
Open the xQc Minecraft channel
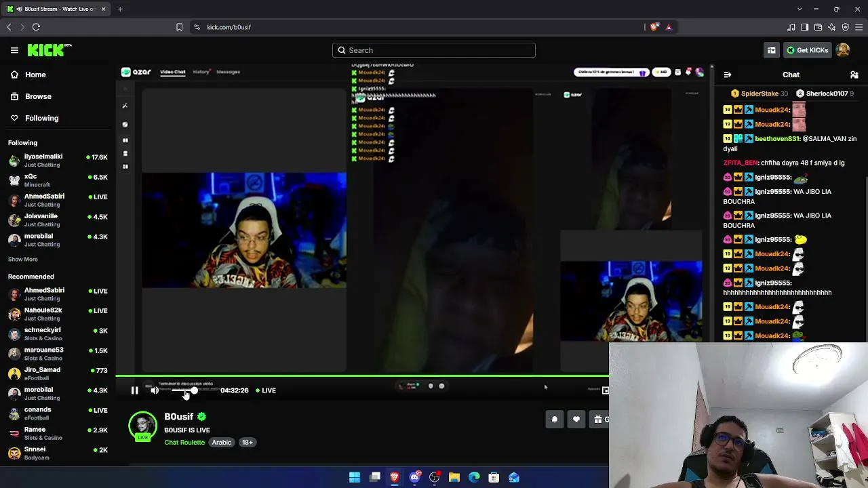(x=58, y=180)
